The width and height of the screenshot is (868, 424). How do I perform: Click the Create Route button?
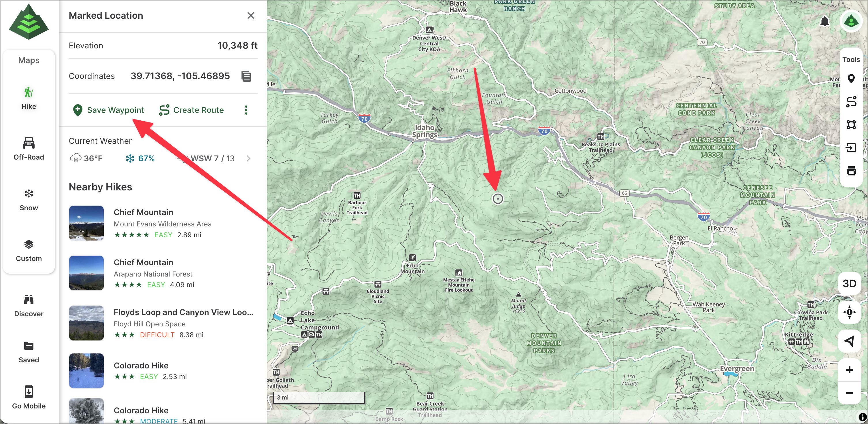[191, 110]
